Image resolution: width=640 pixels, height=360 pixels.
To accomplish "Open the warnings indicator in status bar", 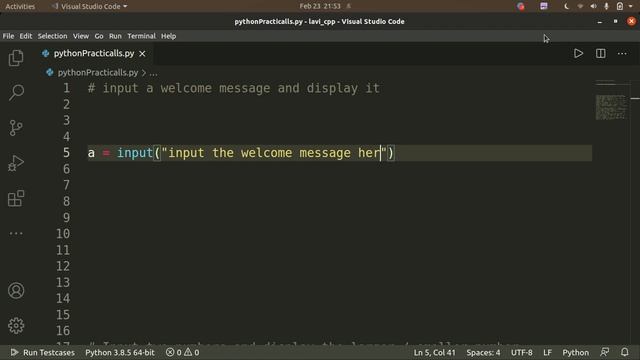I will pyautogui.click(x=191, y=352).
